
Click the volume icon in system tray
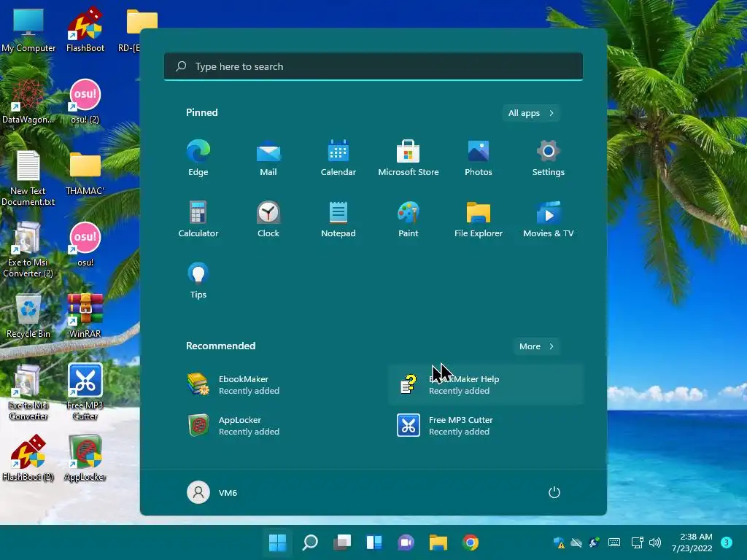click(655, 542)
